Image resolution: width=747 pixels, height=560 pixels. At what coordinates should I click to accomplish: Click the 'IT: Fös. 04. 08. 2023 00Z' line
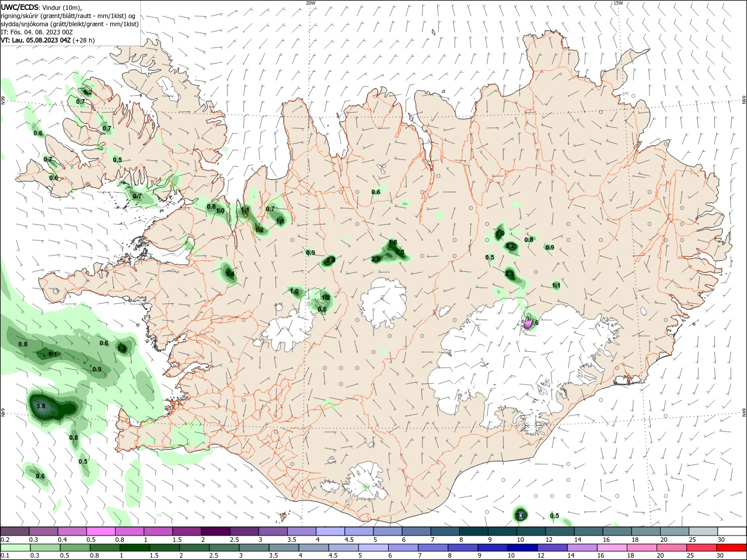tap(37, 32)
